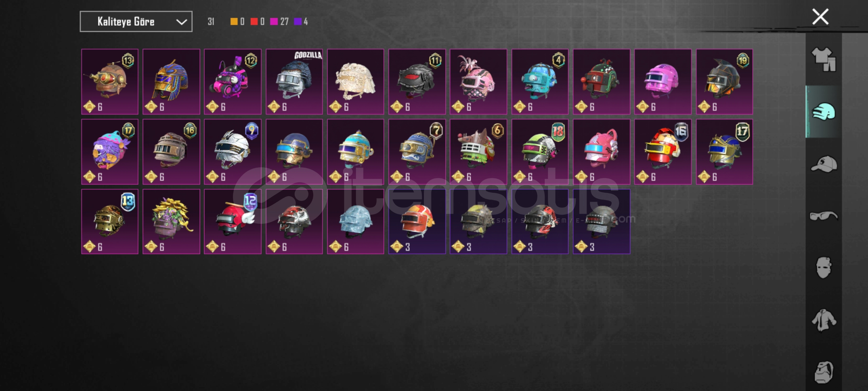
Task: Select the golden flower bouquet helmet
Action: pyautogui.click(x=171, y=222)
